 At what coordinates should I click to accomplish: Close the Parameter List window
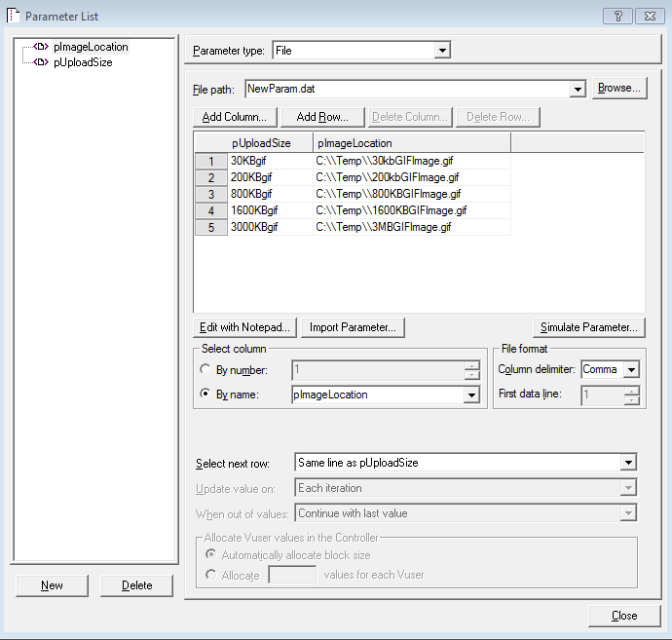650,17
